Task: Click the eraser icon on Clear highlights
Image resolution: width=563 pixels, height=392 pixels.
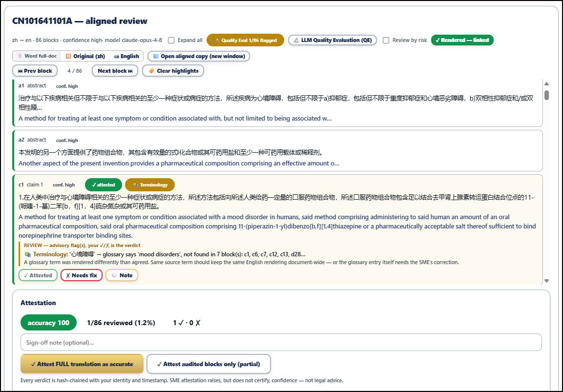Action: click(x=151, y=71)
